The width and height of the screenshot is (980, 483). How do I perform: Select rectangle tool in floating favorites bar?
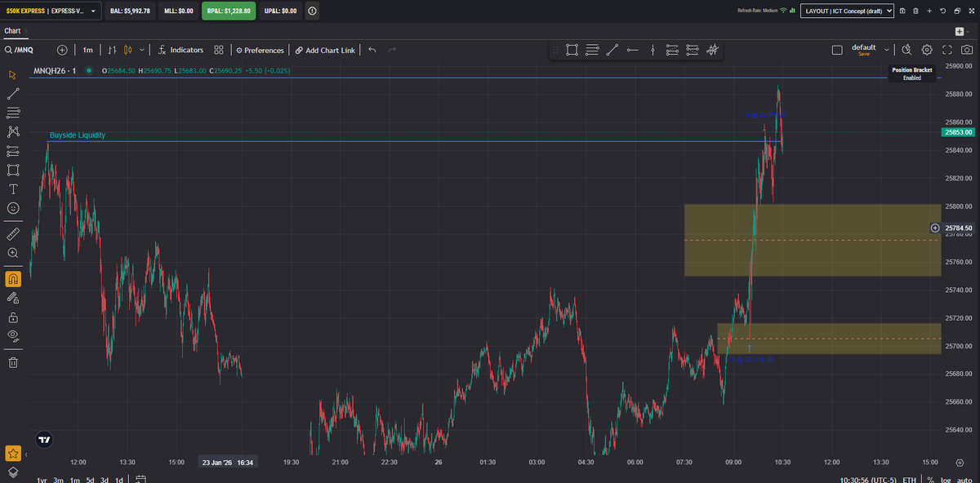pyautogui.click(x=572, y=50)
